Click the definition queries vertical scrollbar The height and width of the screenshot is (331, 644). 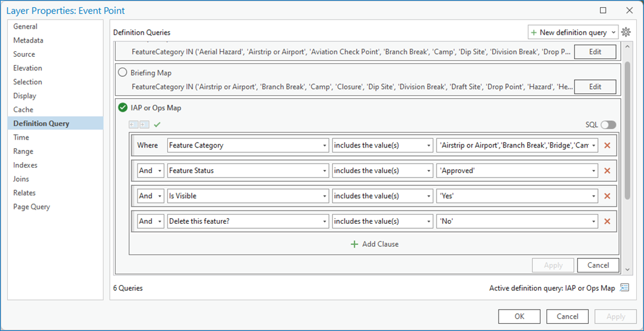(x=627, y=134)
